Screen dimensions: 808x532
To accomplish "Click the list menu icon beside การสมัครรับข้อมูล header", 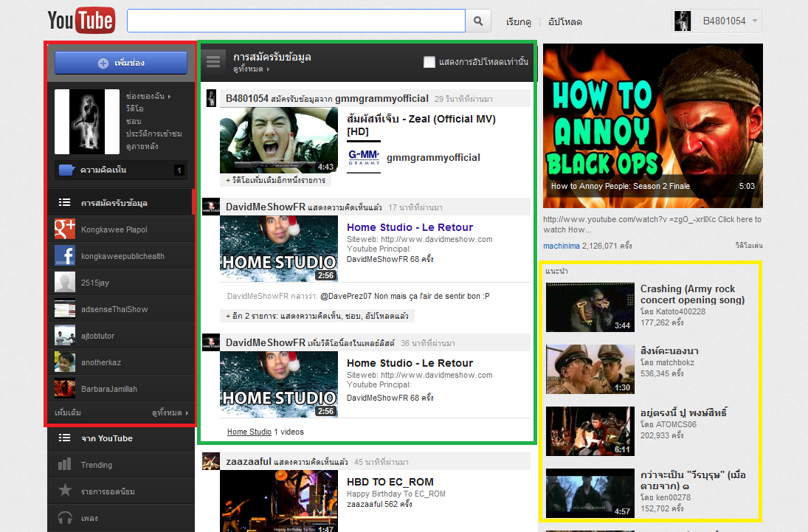I will pyautogui.click(x=213, y=62).
